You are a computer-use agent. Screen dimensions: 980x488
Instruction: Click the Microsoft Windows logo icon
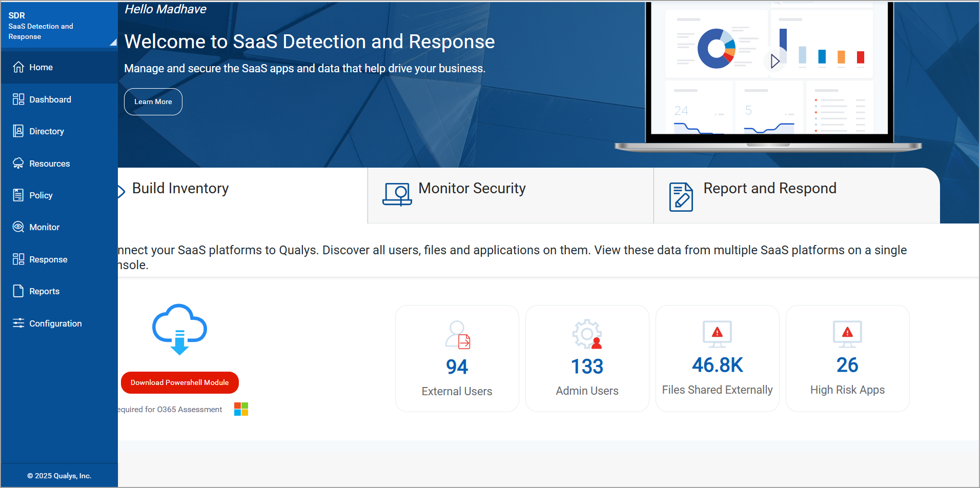241,409
